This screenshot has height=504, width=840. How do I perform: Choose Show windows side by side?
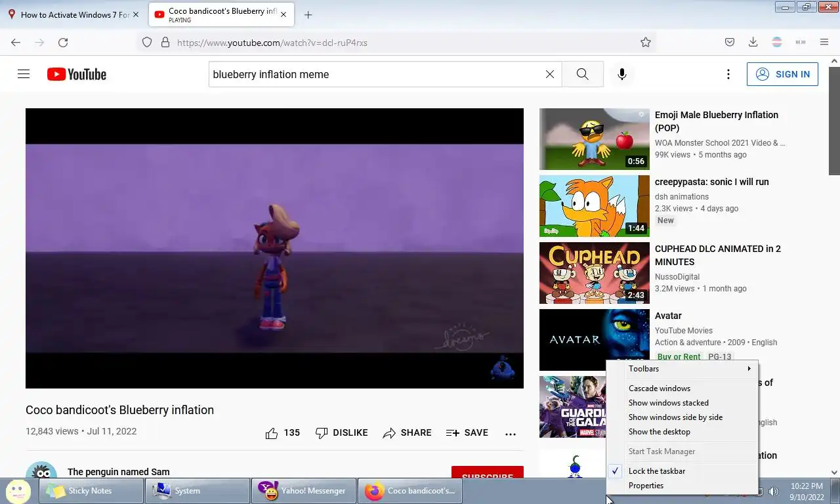coord(682,417)
